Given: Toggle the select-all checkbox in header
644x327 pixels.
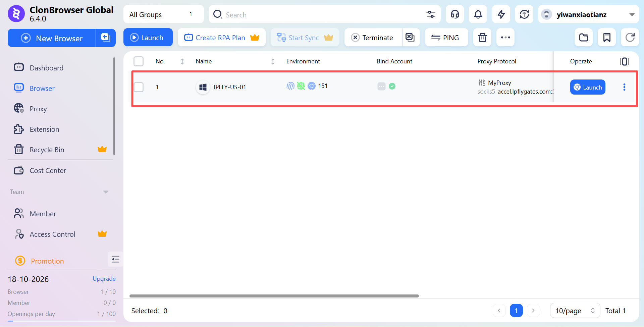Looking at the screenshot, I should click(139, 61).
